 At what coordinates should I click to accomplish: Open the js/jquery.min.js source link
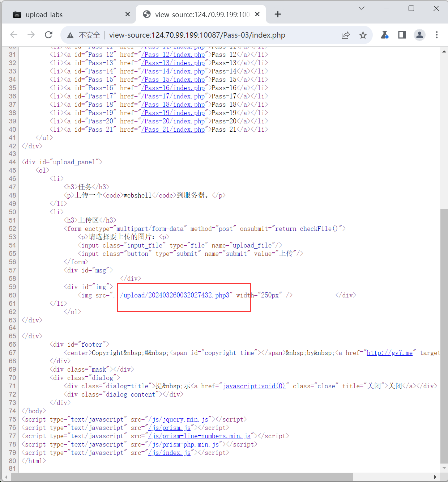coord(178,419)
